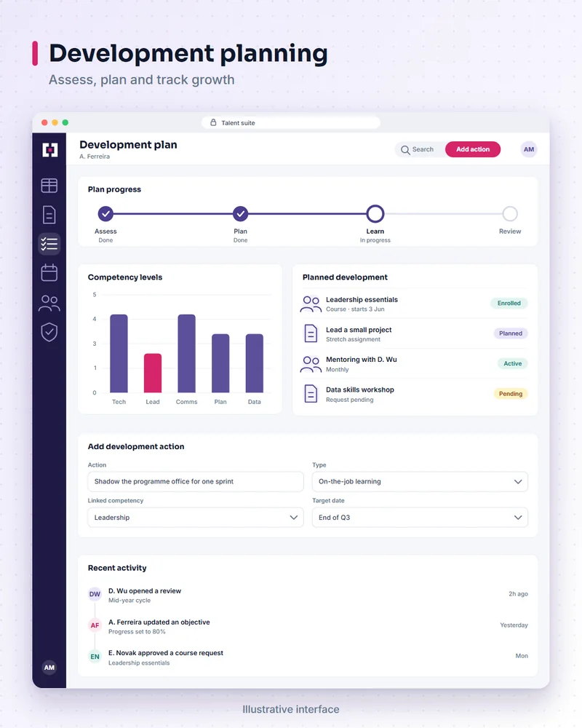582x728 pixels.
Task: Open the Target date dropdown End of Q3
Action: pyautogui.click(x=420, y=517)
